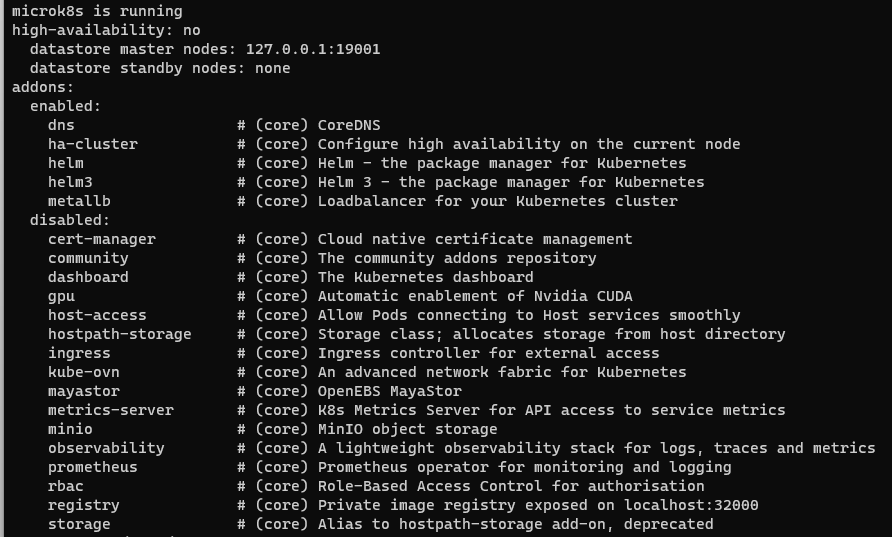Click the 'enabled:' section heading

tap(65, 106)
